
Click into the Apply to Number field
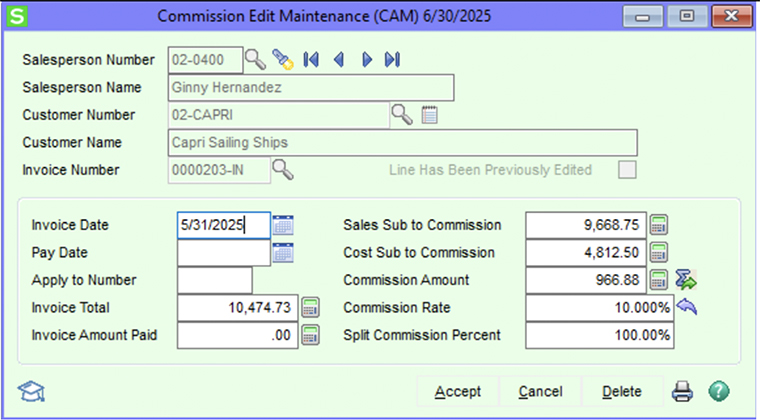[215, 280]
